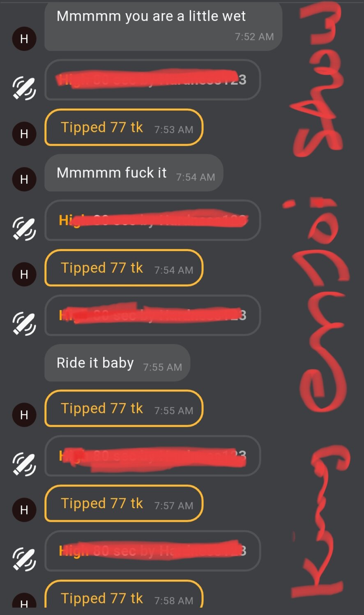Click the "Mmmmm fuck it" message bubble
This screenshot has width=364, height=615.
(x=134, y=173)
